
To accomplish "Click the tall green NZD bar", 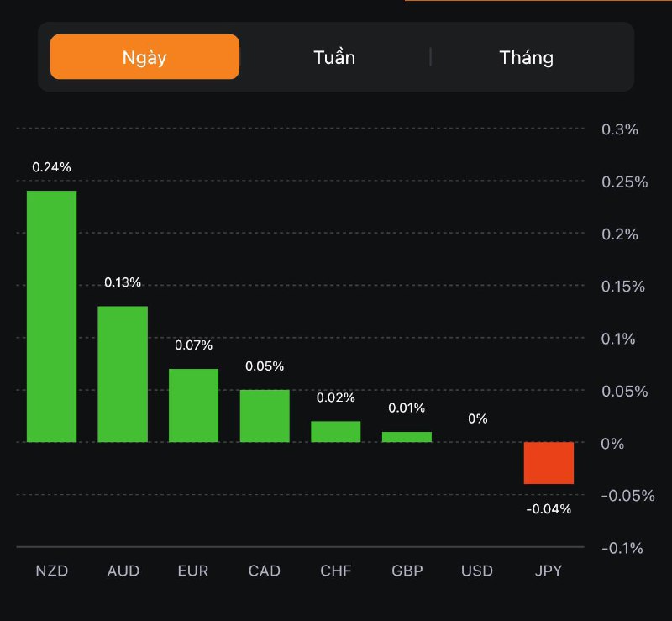I will [x=51, y=316].
